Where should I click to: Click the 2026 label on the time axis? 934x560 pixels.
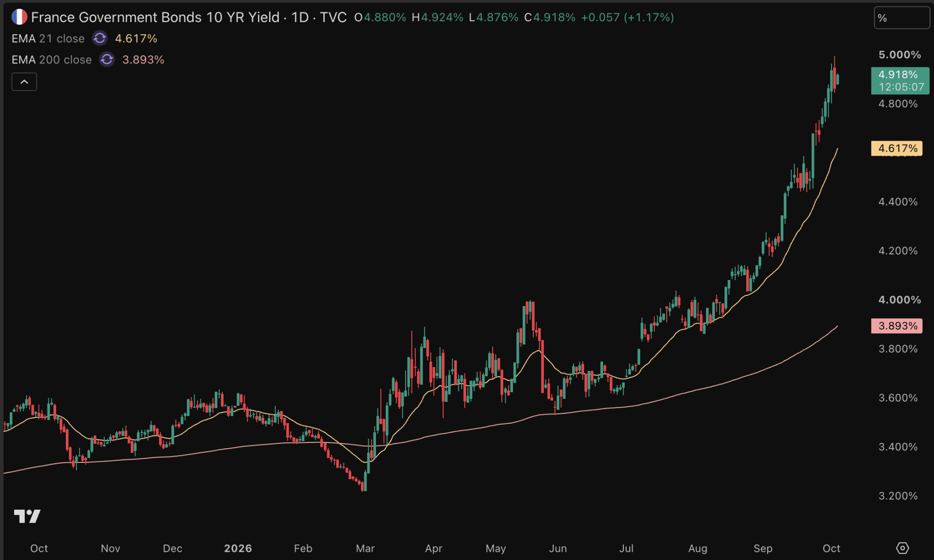pyautogui.click(x=238, y=548)
